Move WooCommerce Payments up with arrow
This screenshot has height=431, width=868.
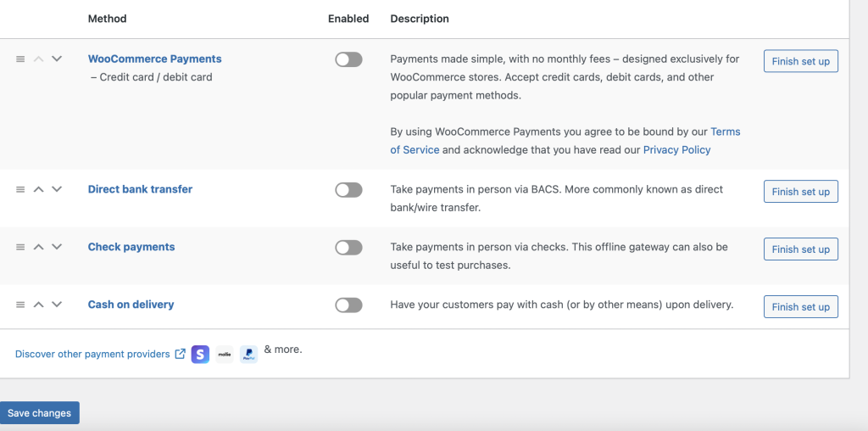pos(38,59)
